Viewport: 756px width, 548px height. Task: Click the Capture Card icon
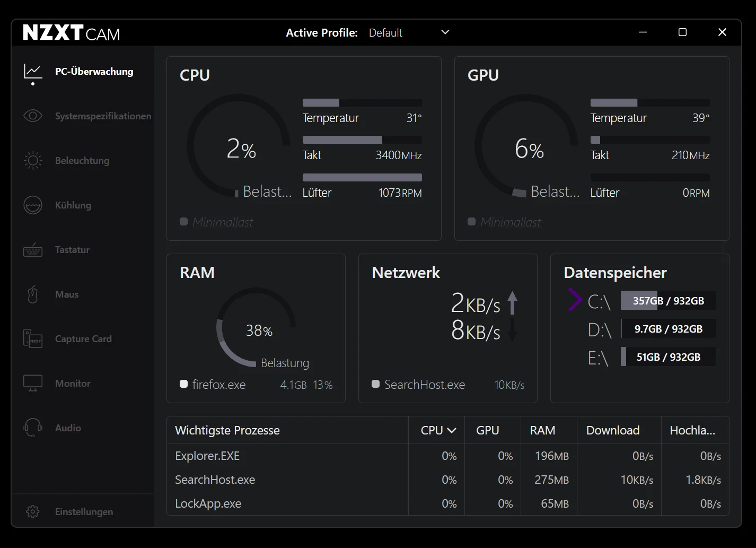(x=33, y=338)
